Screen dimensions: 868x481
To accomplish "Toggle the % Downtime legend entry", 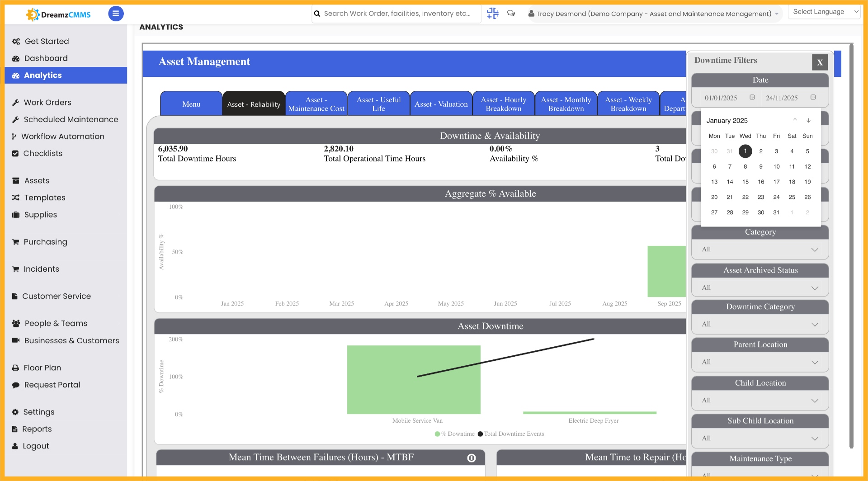I will [x=454, y=434].
